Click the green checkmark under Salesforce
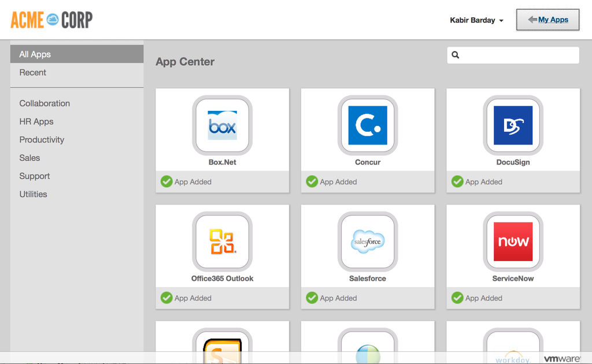The width and height of the screenshot is (592, 364). point(312,298)
